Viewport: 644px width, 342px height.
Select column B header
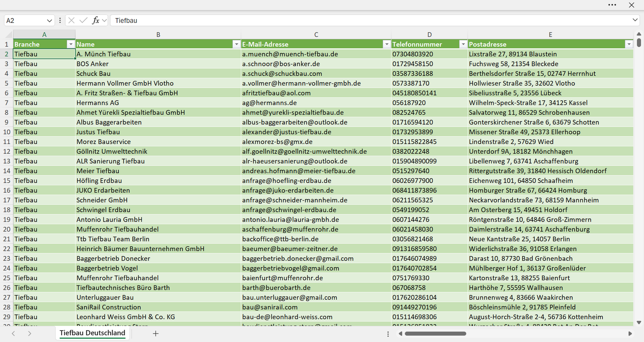click(158, 35)
